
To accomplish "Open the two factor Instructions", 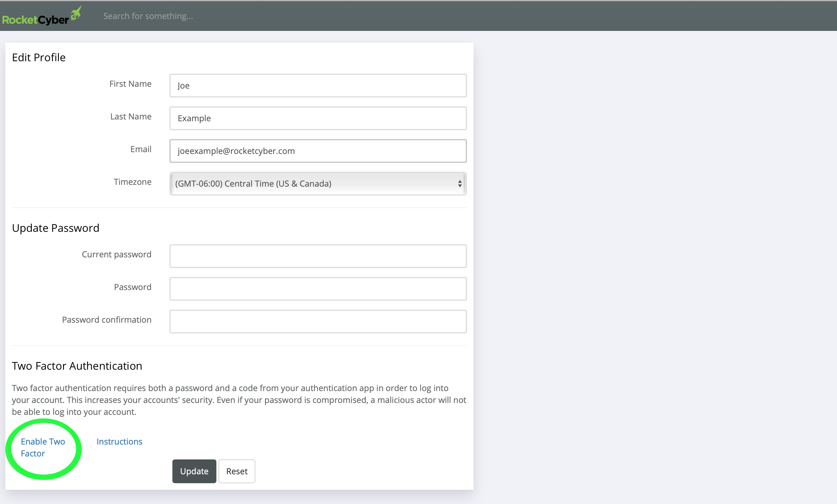I will (x=119, y=441).
